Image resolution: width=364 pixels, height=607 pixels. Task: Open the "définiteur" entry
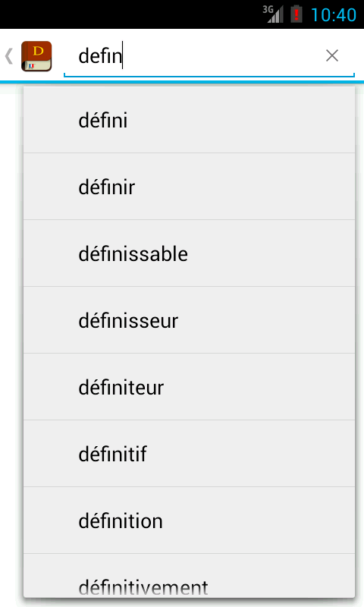coord(189,387)
